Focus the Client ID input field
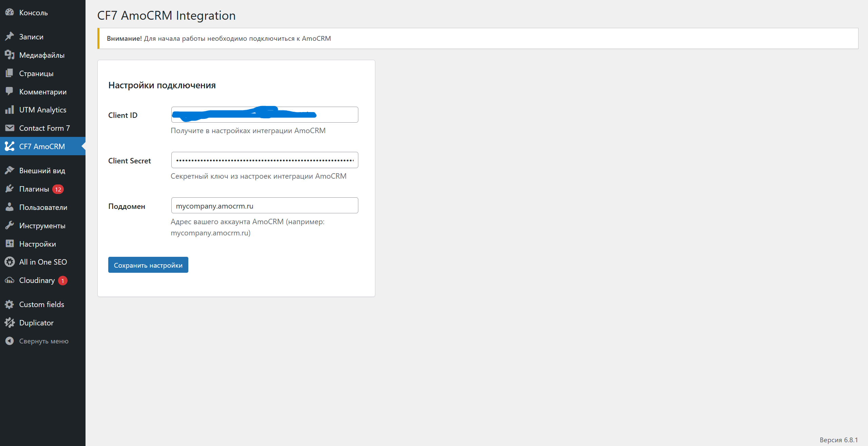The width and height of the screenshot is (868, 446). click(265, 114)
